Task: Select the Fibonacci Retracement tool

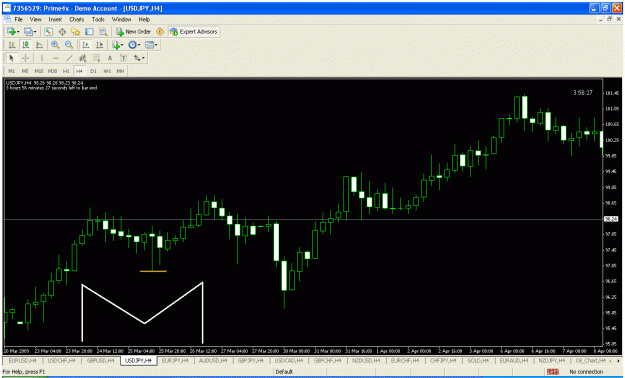Action: point(96,58)
